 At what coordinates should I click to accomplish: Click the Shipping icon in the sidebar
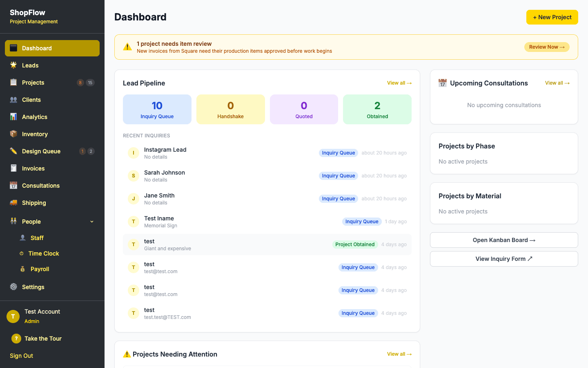(x=13, y=202)
